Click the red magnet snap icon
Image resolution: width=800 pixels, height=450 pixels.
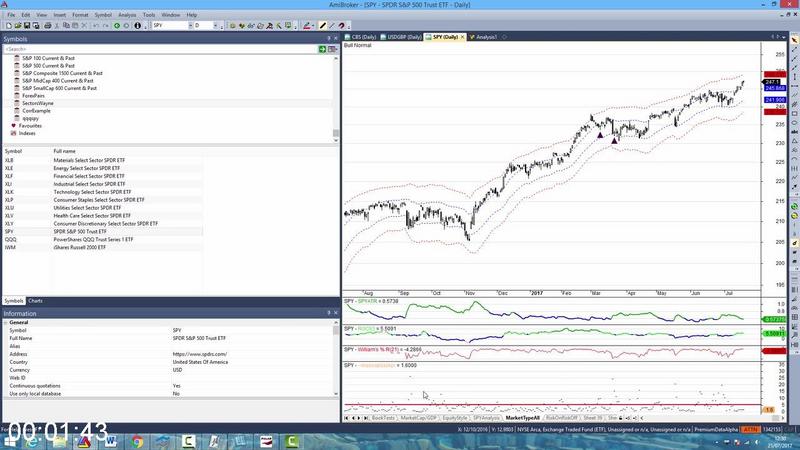[x=342, y=26]
